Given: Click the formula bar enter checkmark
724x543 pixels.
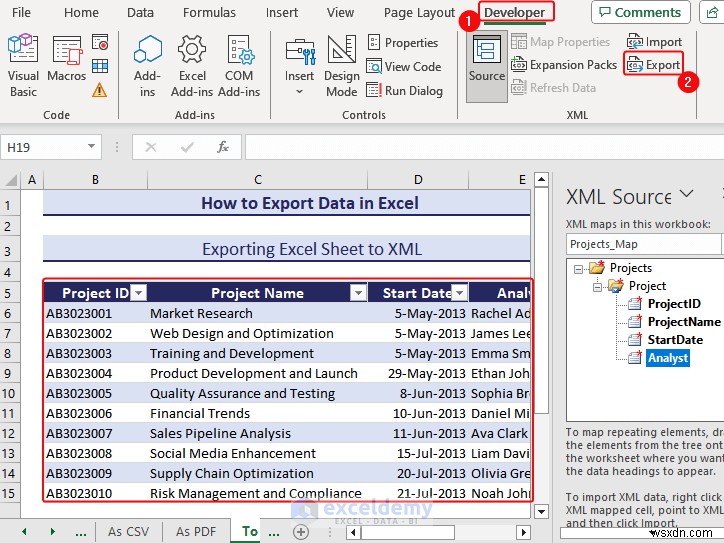Looking at the screenshot, I should pos(187,147).
